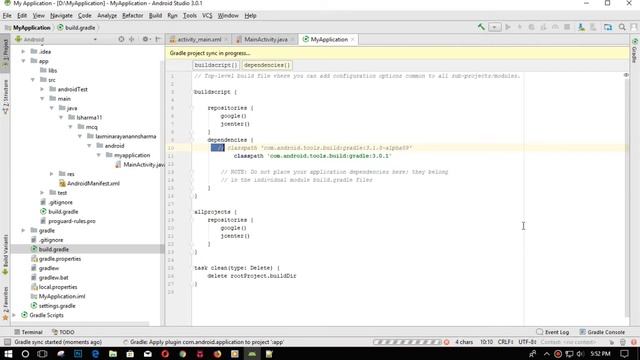Click the Stop square button in toolbar
The height and width of the screenshot is (360, 640).
coord(567,27)
